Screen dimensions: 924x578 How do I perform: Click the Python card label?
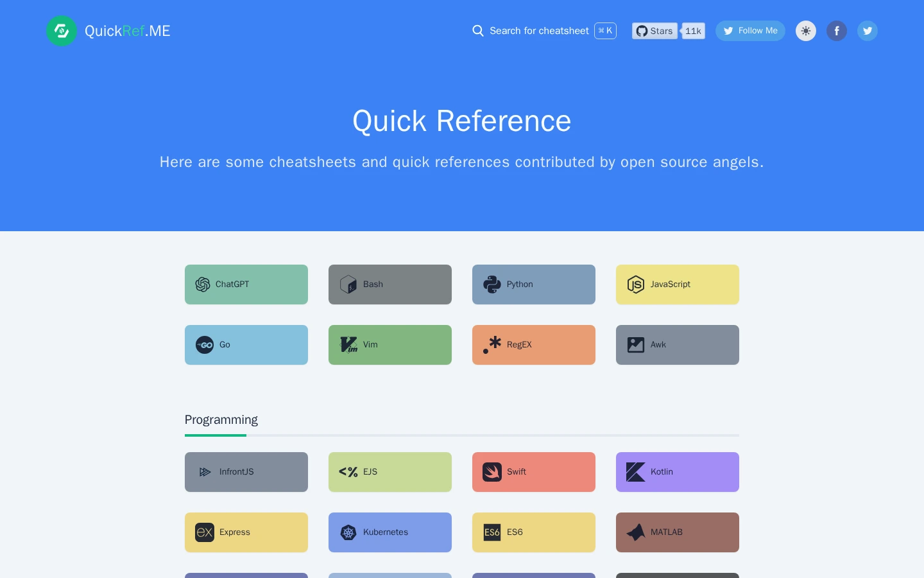point(520,285)
